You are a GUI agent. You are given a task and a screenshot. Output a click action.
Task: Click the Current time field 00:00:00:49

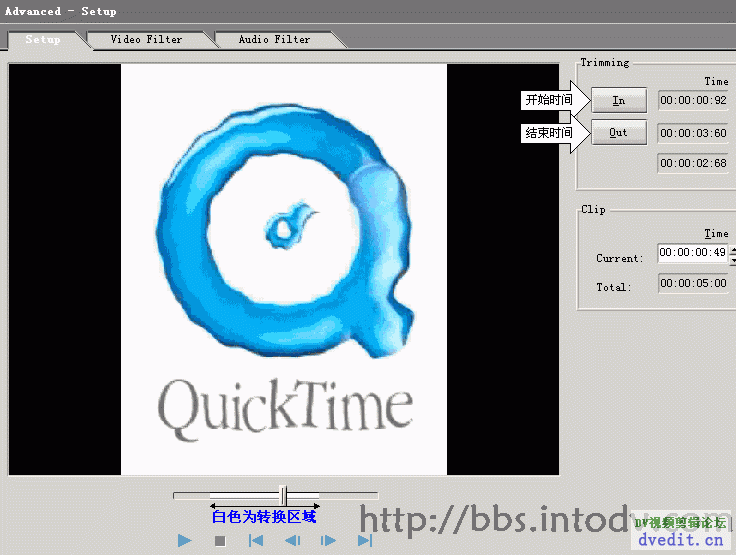(693, 253)
